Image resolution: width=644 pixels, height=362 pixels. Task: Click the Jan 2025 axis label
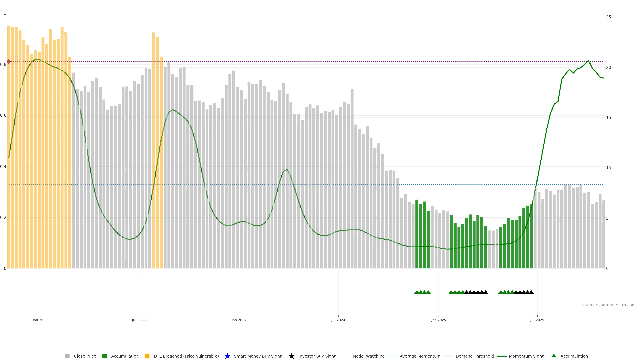click(439, 320)
